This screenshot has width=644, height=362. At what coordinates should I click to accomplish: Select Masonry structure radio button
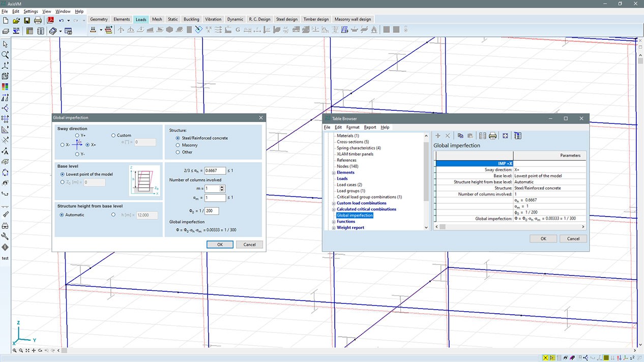(x=178, y=145)
